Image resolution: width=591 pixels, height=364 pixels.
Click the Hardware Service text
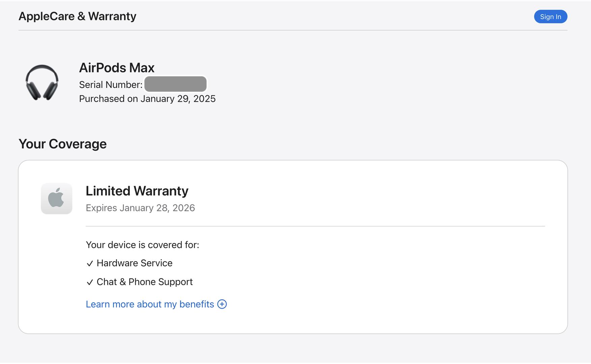coord(135,263)
